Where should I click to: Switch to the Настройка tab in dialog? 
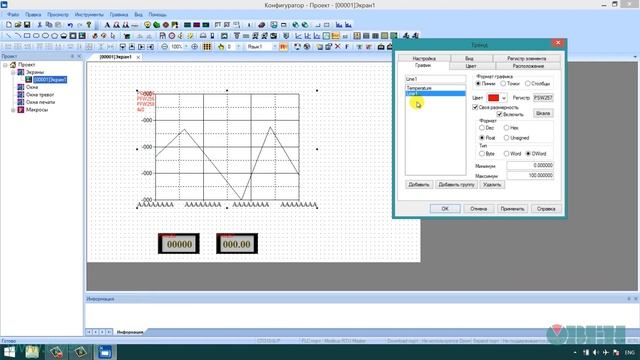pyautogui.click(x=424, y=58)
